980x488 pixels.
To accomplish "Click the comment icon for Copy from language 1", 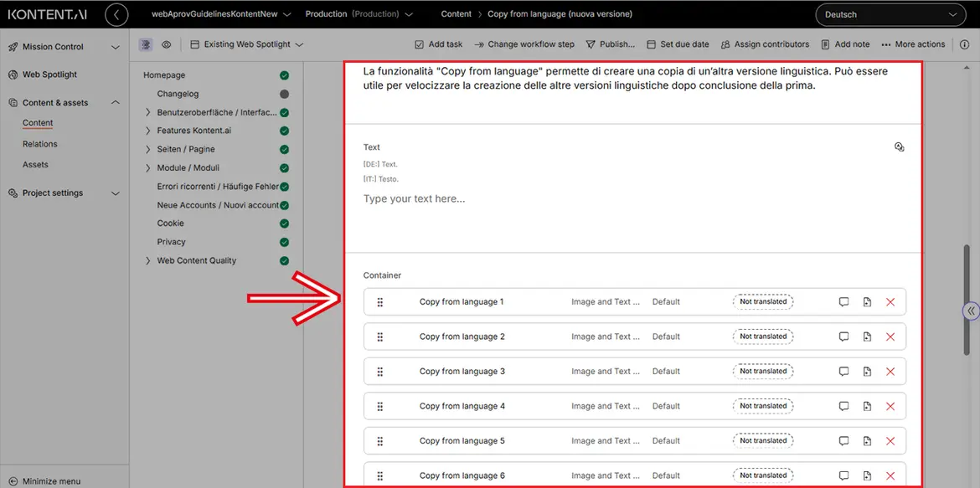I will pos(843,302).
